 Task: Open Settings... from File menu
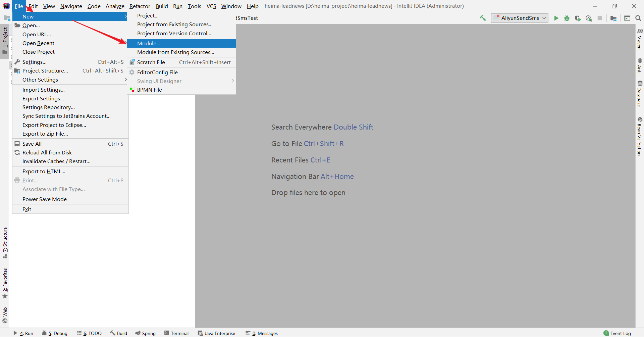click(70, 62)
